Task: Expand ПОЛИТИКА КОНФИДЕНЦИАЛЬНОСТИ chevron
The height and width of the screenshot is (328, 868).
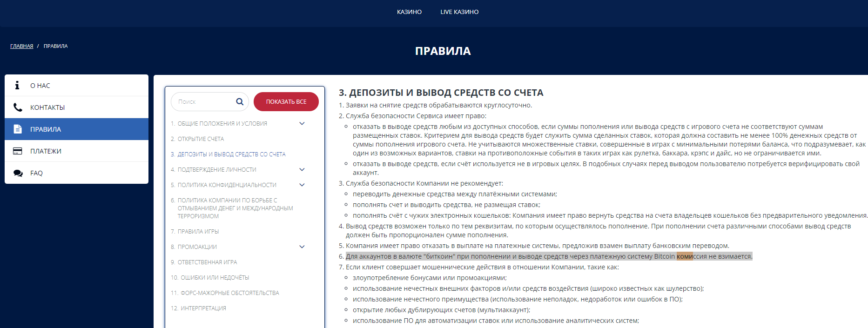Action: point(302,185)
